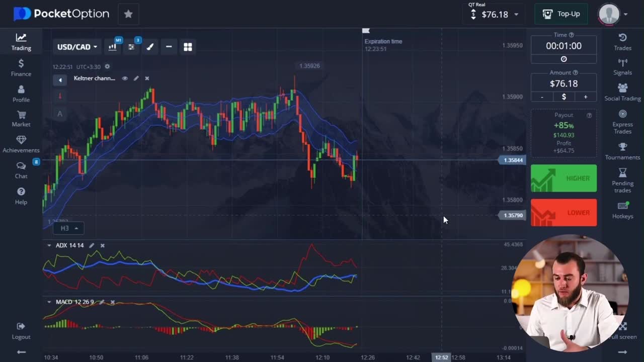Collapse the MACD indicator panel

click(49, 302)
